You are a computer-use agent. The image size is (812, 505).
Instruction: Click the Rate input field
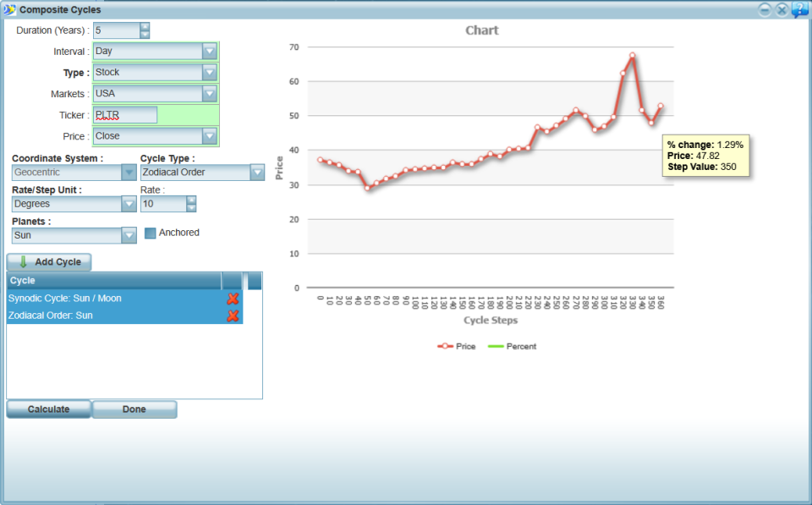click(163, 204)
